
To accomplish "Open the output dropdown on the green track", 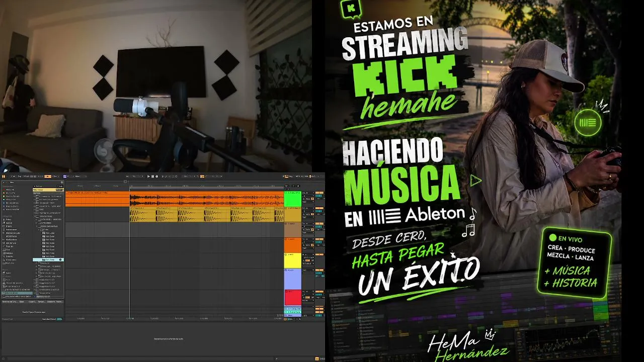I will point(308,202).
